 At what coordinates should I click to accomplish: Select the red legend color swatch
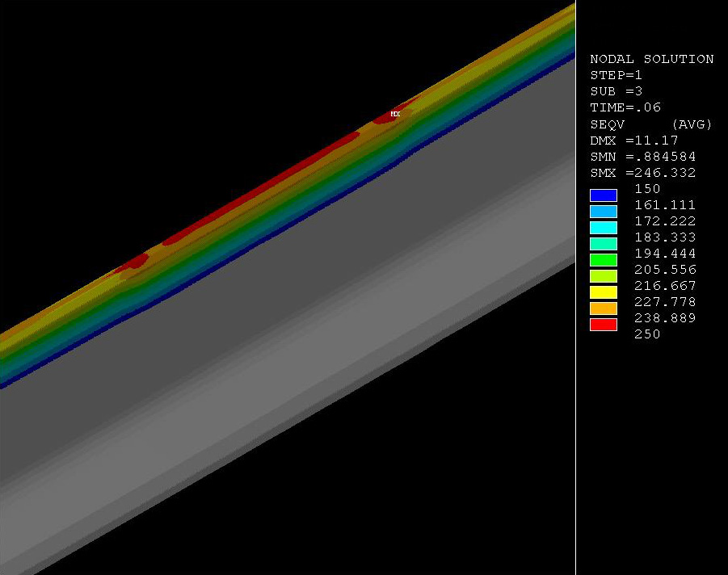[604, 325]
